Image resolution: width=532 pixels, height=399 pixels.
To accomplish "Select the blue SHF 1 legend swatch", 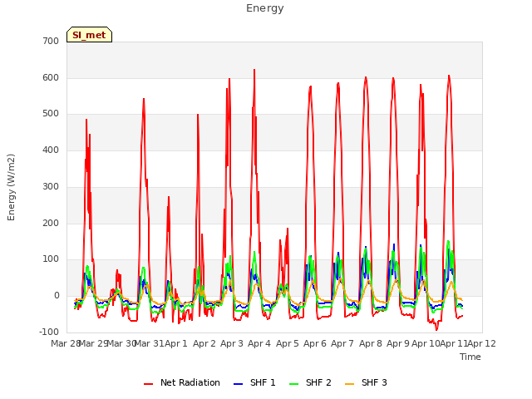I will pos(239,384).
